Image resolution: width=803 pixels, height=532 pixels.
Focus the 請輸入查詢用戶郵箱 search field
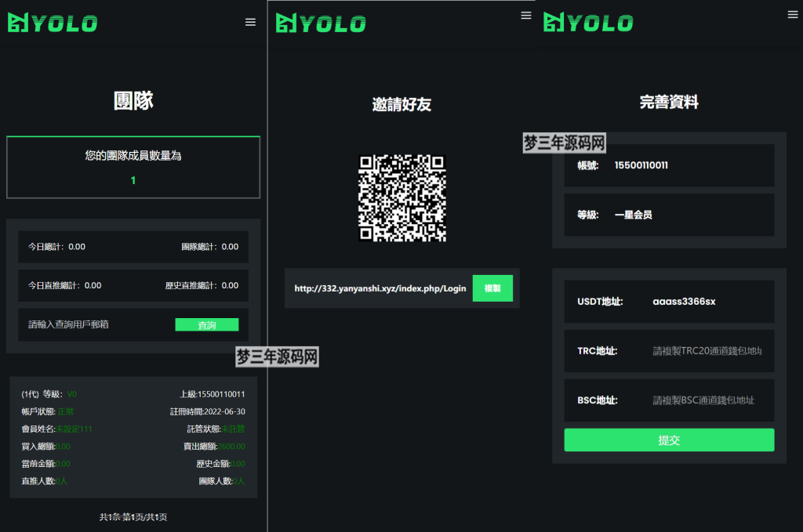97,324
